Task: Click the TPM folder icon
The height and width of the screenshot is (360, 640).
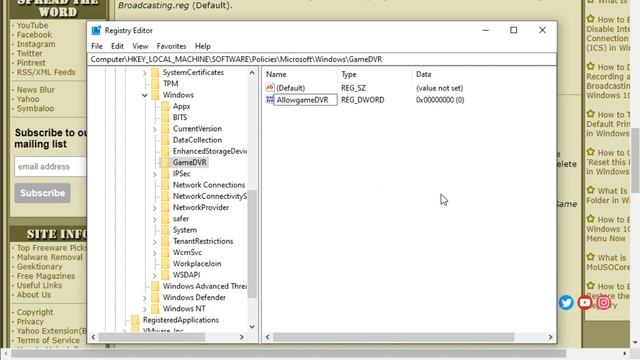Action: [155, 84]
